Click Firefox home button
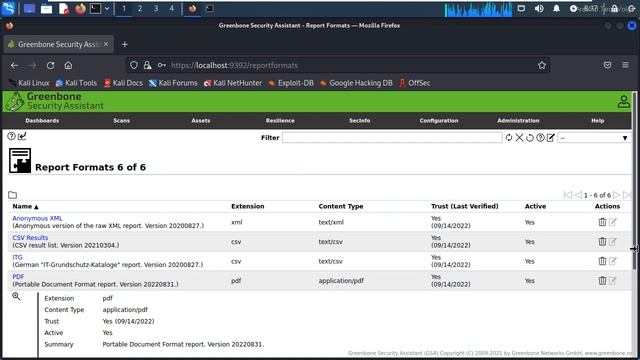The image size is (640, 360). (68, 65)
